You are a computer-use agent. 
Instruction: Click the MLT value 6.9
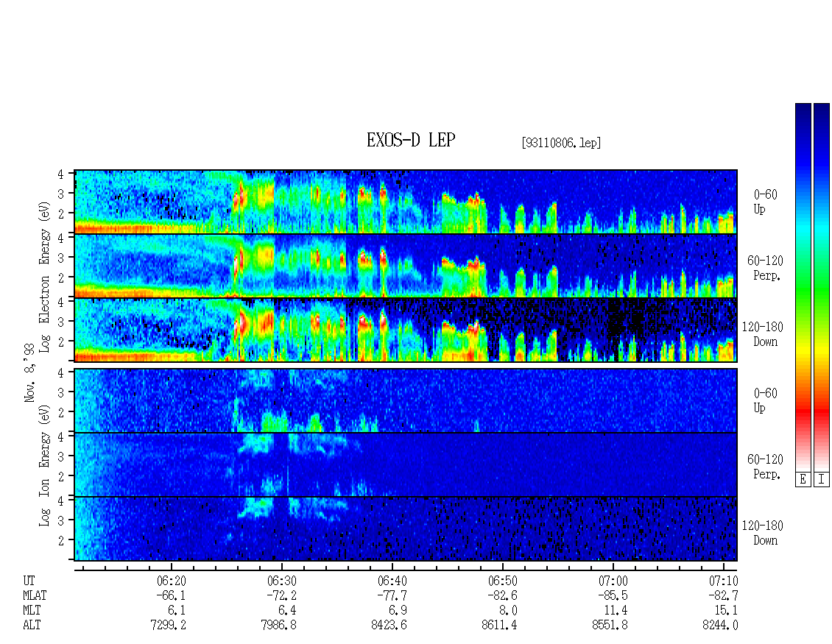coord(398,611)
